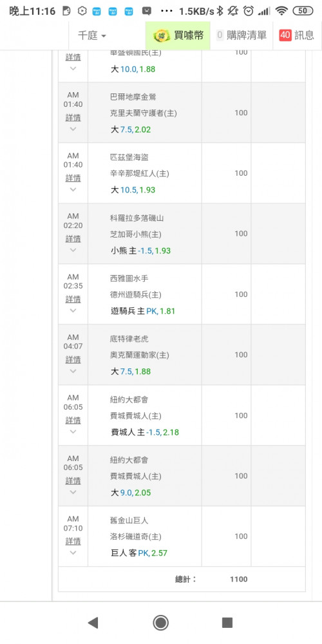Open 詳情 link for the 04:07 底特律老虎 game
The width and height of the screenshot is (322, 644).
(73, 360)
